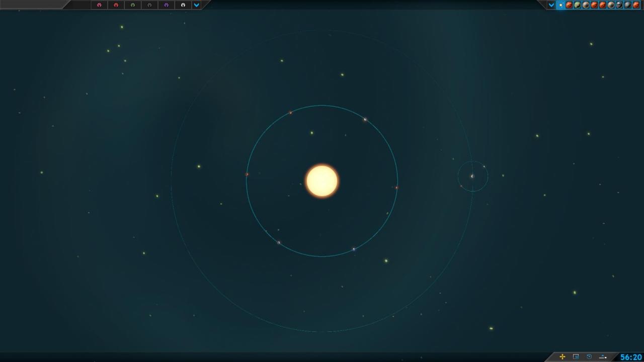Select the star icon in planet bar
644x362 pixels.
point(561,5)
